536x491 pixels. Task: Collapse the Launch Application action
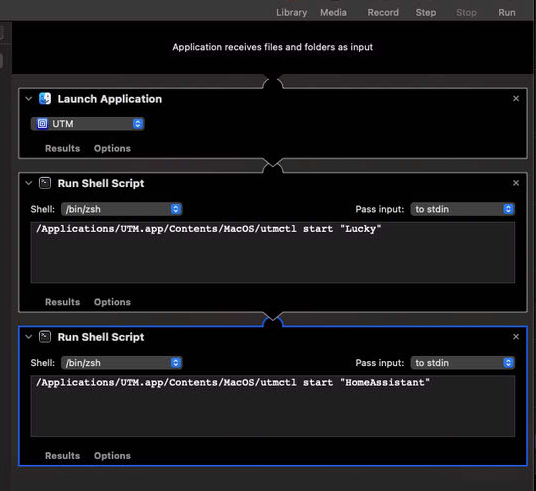click(x=29, y=98)
